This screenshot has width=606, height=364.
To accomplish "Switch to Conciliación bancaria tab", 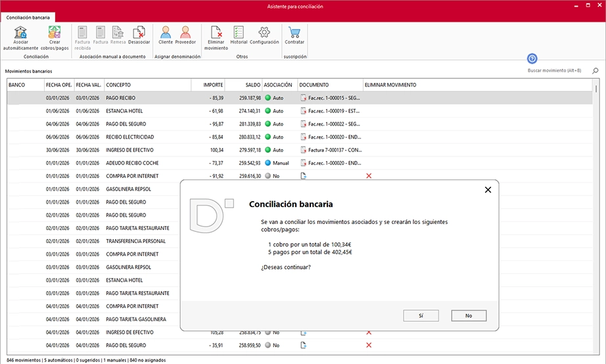I will pyautogui.click(x=28, y=17).
